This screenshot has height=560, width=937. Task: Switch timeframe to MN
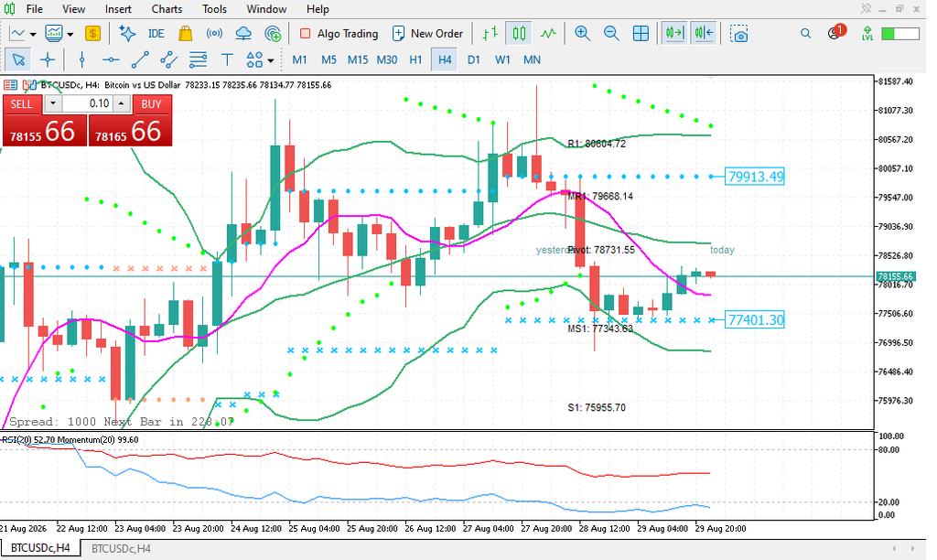[532, 59]
